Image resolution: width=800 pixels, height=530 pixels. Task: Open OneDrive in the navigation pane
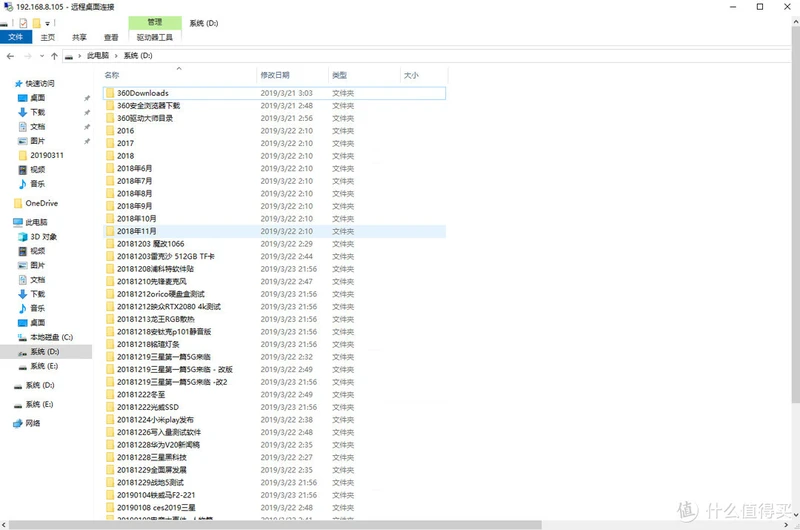tap(41, 203)
